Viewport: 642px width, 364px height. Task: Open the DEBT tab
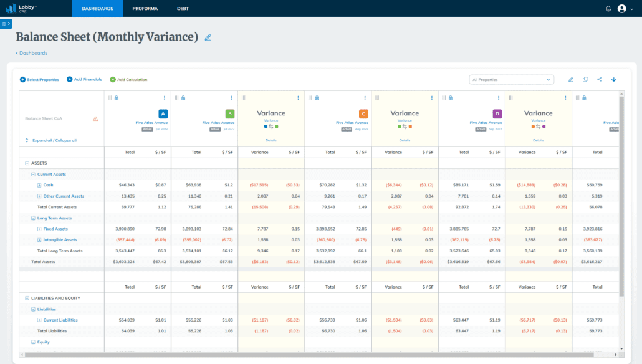[183, 9]
